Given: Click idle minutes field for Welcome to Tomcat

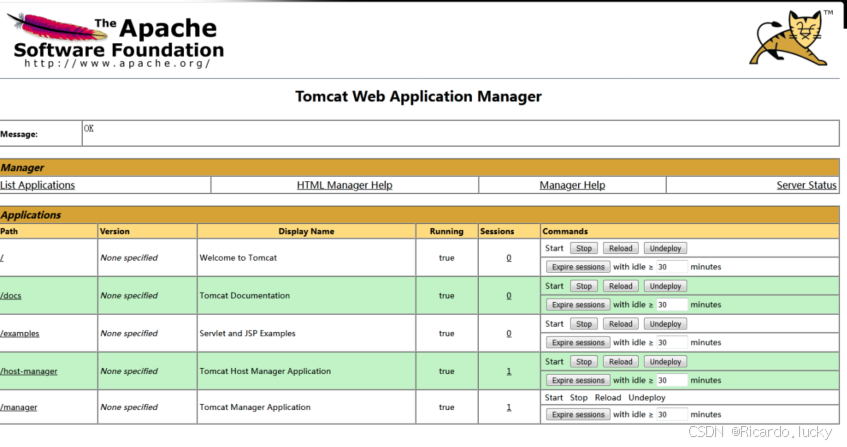Looking at the screenshot, I should (x=671, y=267).
